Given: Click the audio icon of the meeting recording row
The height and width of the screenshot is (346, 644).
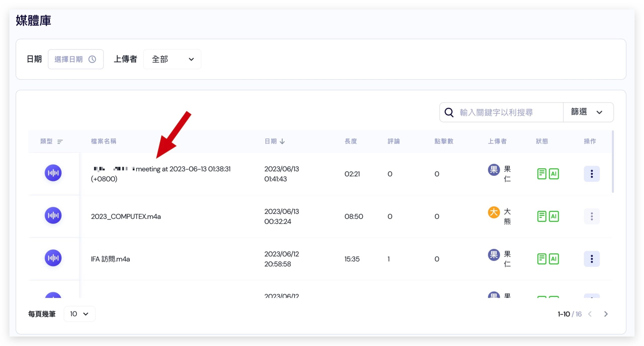Looking at the screenshot, I should [x=53, y=173].
